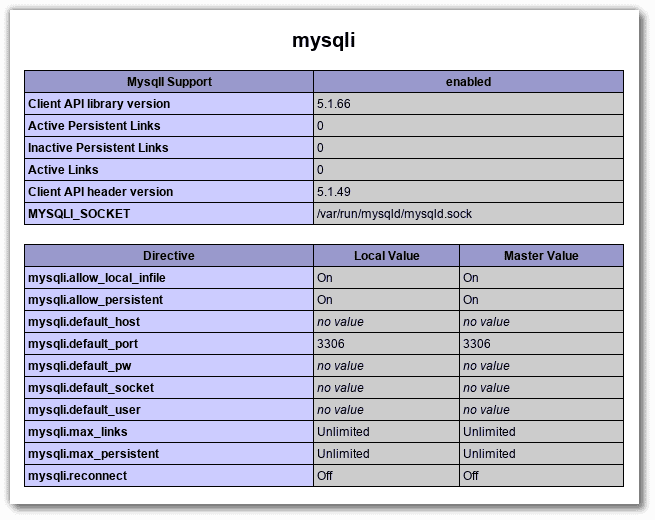The image size is (655, 520).
Task: Select the 'Active Links' label cell
Action: pos(169,170)
